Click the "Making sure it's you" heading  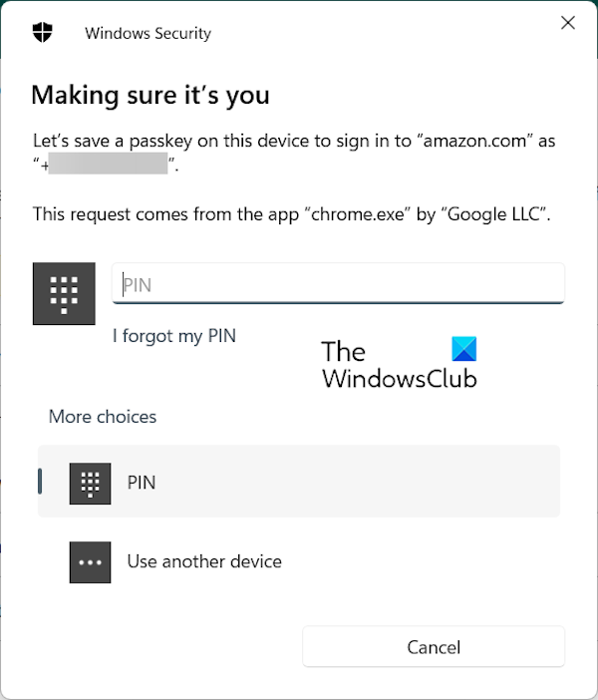pos(150,96)
